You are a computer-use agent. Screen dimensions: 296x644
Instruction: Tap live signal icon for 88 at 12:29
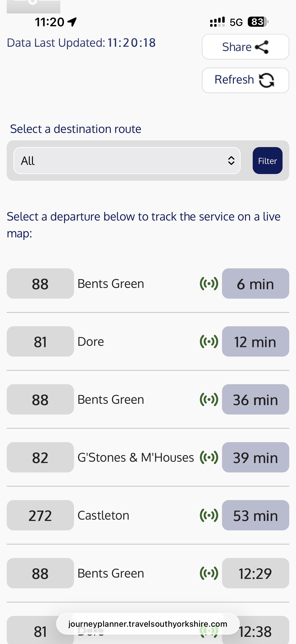click(209, 573)
